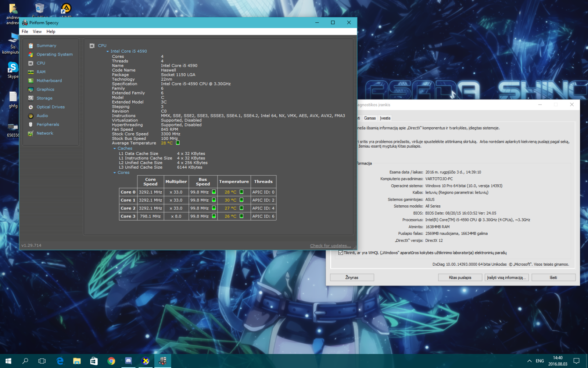Screen dimensions: 588x368
Task: Click the Hyperthreading row label
Action: click(x=128, y=125)
